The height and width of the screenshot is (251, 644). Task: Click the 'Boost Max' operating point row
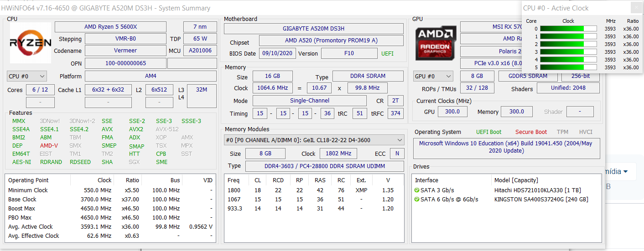tap(110, 209)
